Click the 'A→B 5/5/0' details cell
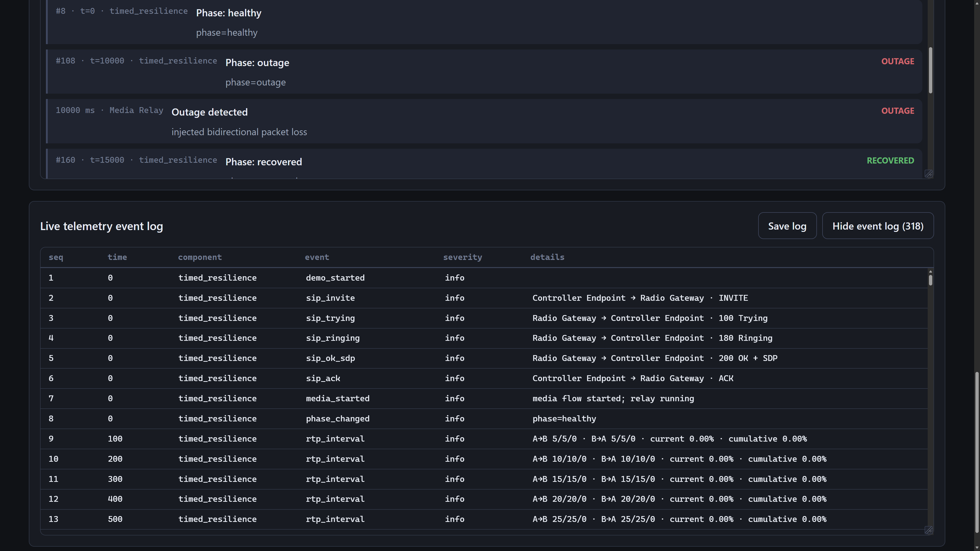Screen dimensions: 980x551 click(670, 439)
